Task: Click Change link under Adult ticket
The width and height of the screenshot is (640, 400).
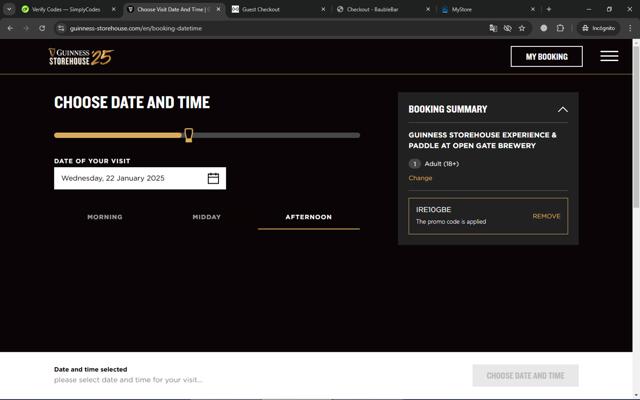Action: coord(420,178)
